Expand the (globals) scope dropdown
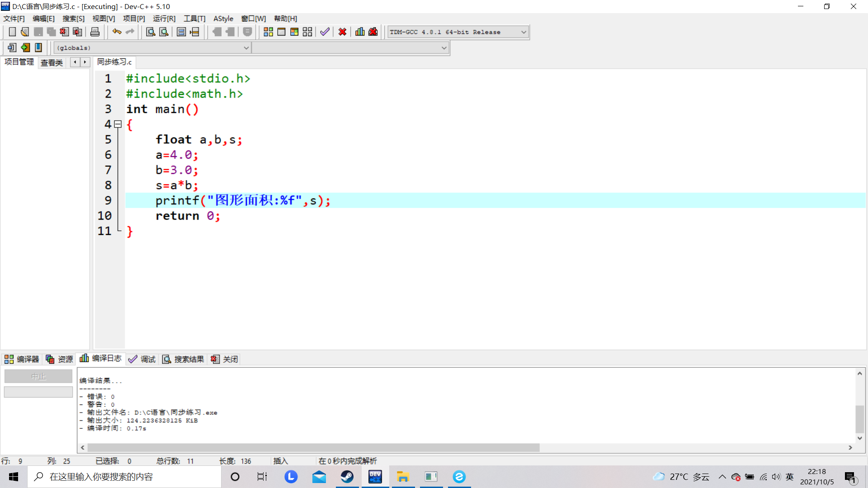The height and width of the screenshot is (488, 868). (246, 48)
